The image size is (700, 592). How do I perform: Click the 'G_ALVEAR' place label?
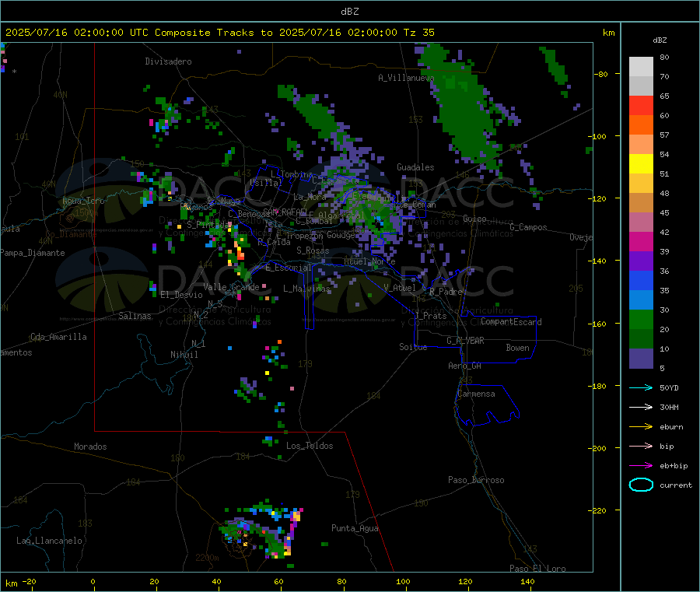point(465,341)
